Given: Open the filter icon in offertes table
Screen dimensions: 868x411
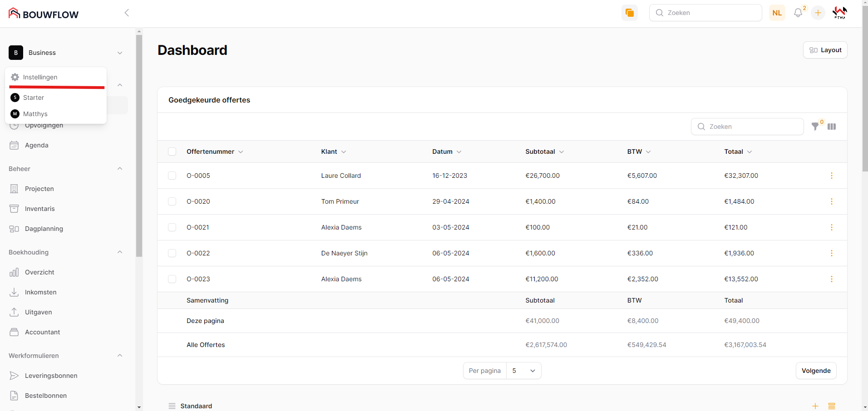Looking at the screenshot, I should click(815, 127).
